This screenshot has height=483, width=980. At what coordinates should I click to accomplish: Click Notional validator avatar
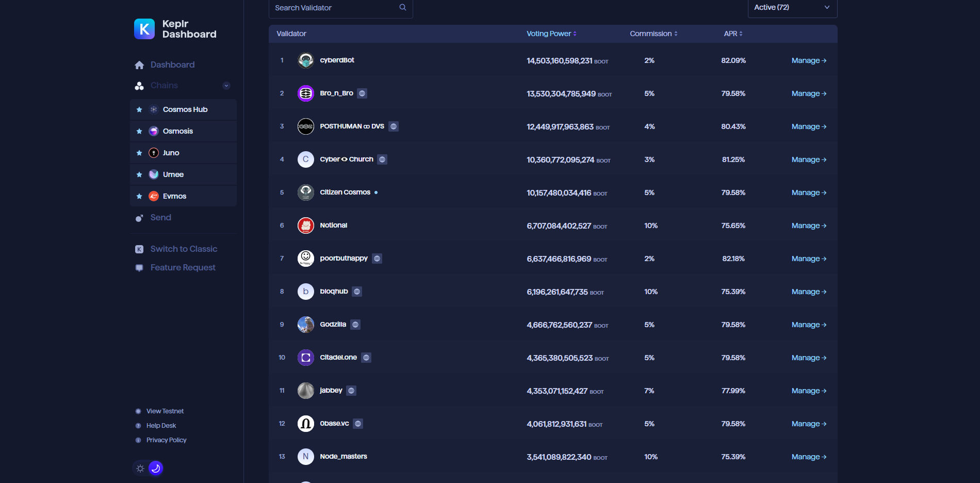click(x=306, y=226)
